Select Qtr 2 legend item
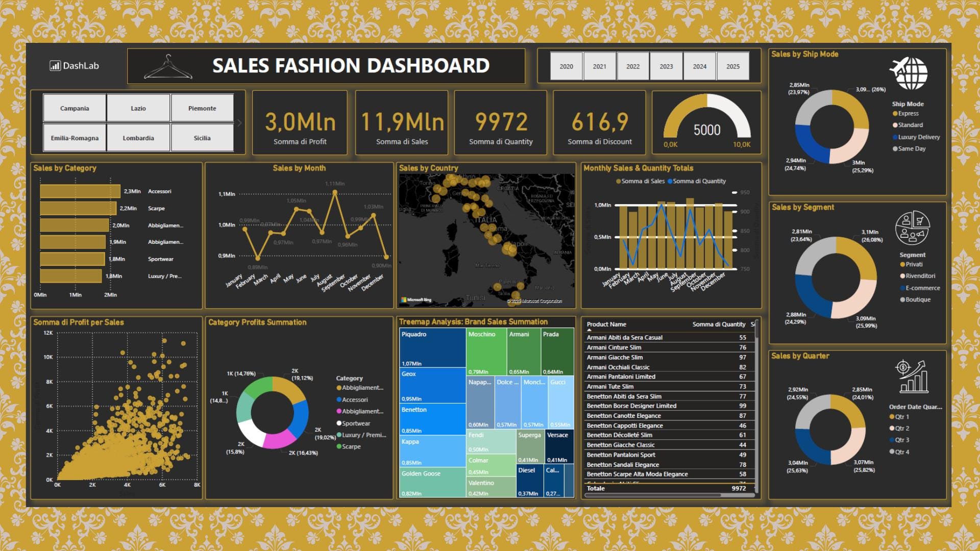Screen dimensions: 980x551 tap(899, 429)
